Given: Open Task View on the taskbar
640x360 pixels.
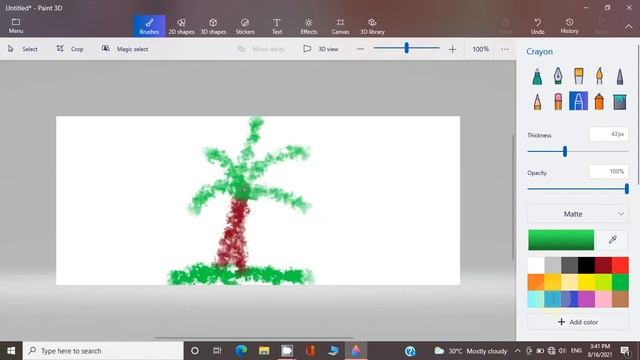Looking at the screenshot, I should [217, 351].
